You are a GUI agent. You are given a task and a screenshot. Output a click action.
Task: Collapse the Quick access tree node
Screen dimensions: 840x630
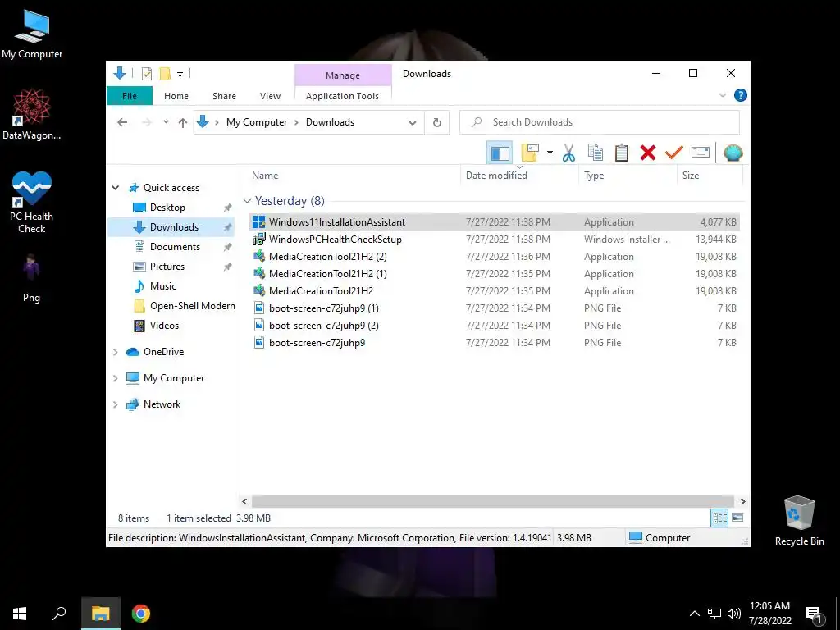pos(115,188)
